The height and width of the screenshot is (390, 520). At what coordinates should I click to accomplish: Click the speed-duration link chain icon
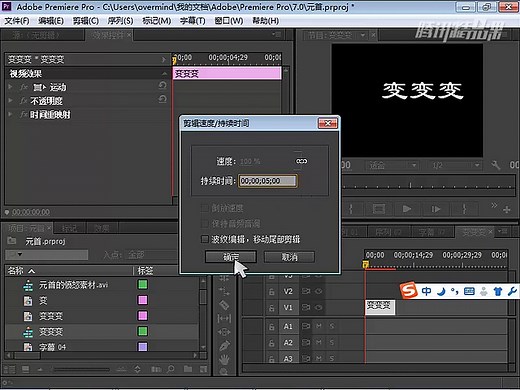click(301, 161)
